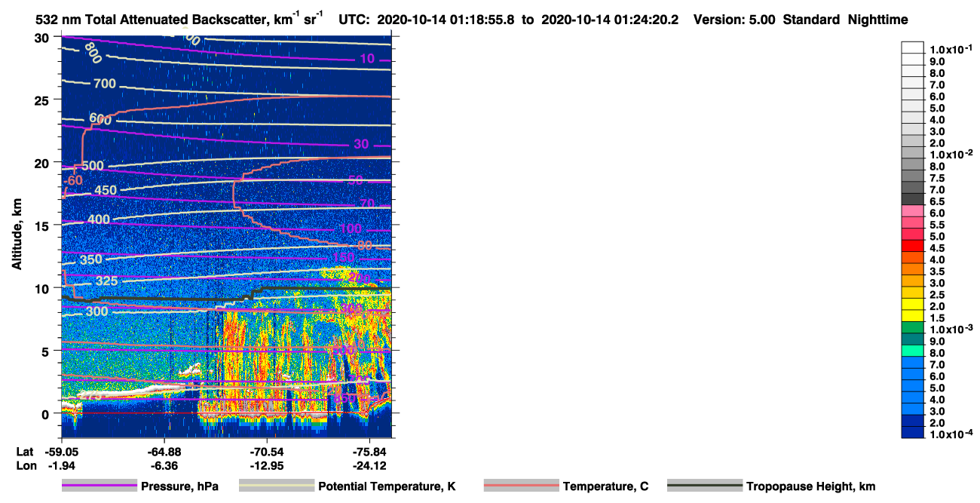This screenshot has width=980, height=503.
Task: Click the purple 30 hPa pressure contour label
Action: (361, 144)
